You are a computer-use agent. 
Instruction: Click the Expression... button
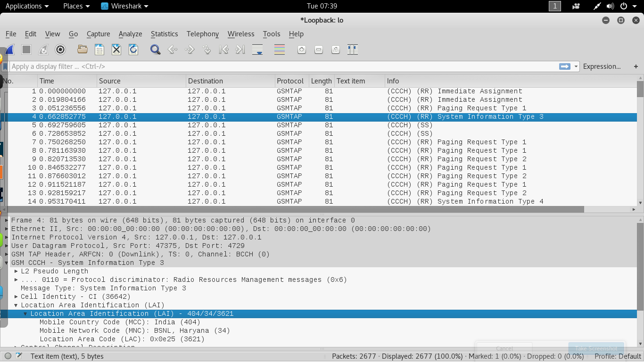coord(602,66)
